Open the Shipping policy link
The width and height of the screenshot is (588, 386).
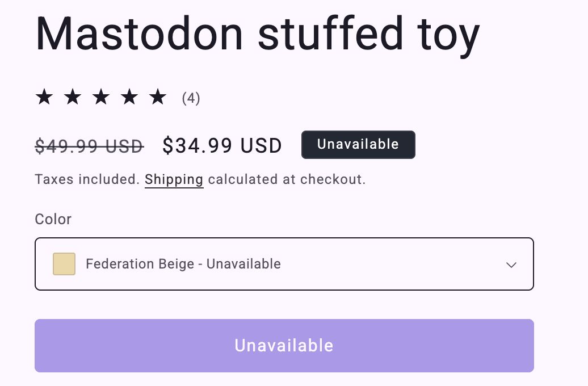coord(174,179)
